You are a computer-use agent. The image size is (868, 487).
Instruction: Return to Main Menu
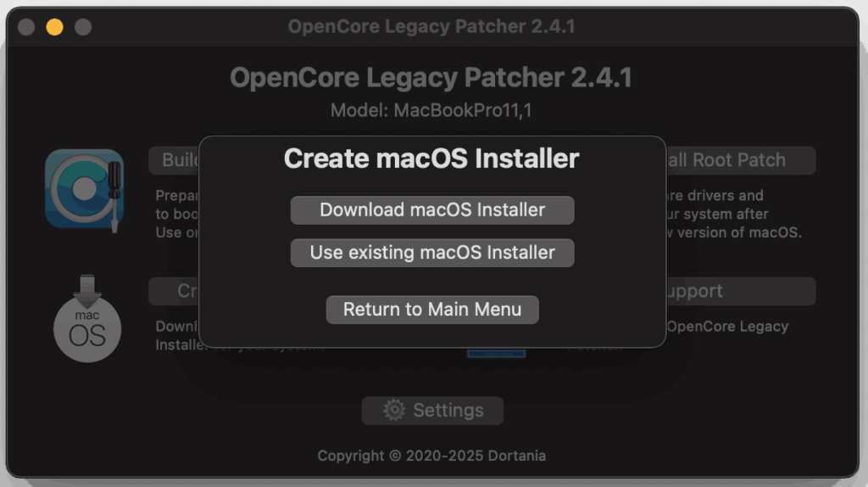(432, 310)
